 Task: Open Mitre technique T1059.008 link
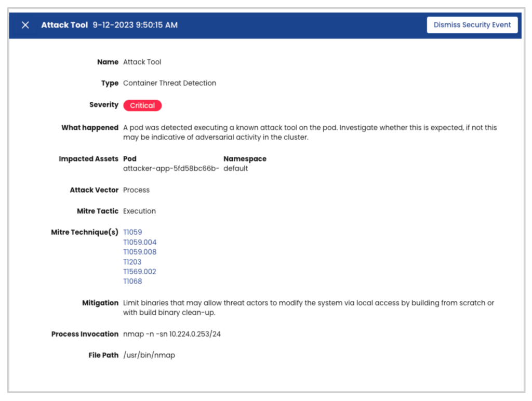click(139, 252)
